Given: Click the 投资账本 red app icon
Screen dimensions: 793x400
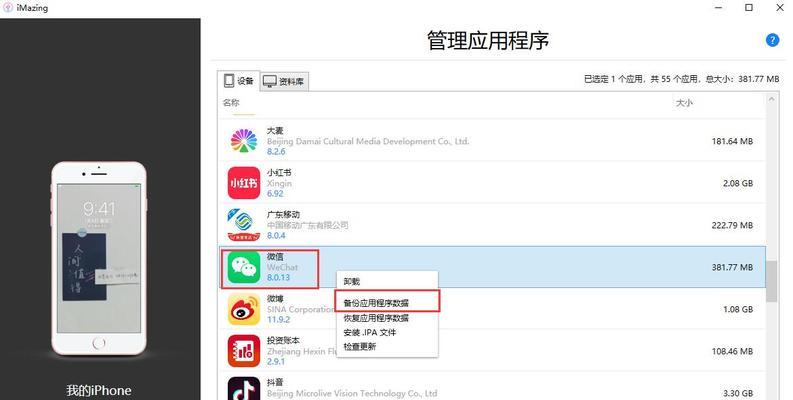Looking at the screenshot, I should 244,350.
